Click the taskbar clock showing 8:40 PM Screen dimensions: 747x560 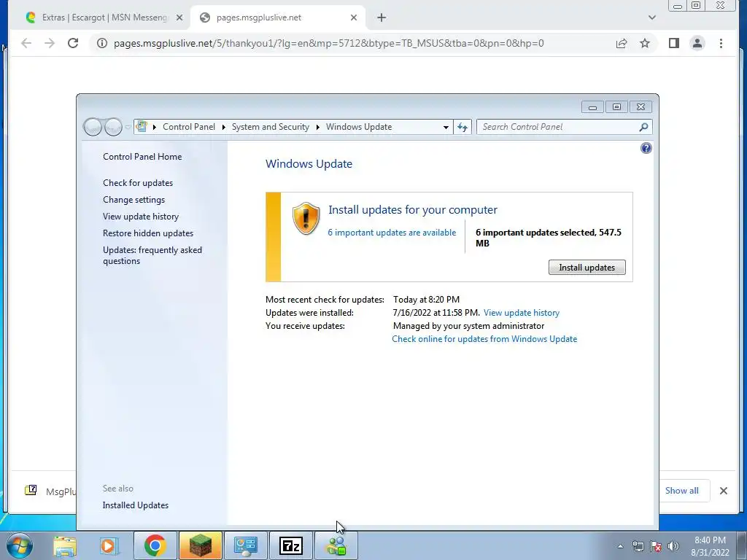[x=710, y=546]
